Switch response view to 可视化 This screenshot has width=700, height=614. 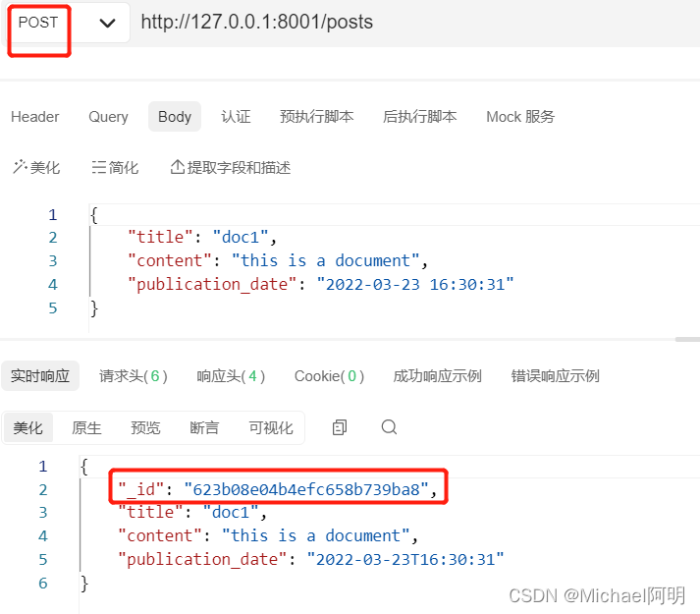coord(271,427)
